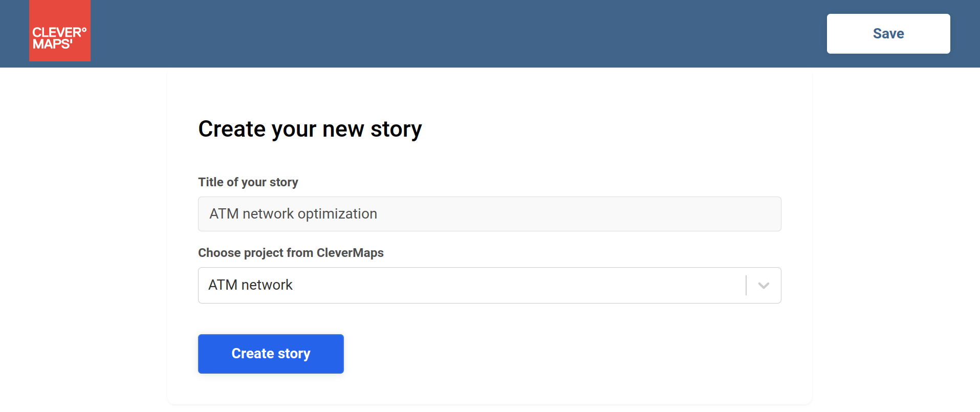Viewport: 980px width, 412px height.
Task: Expand the project dropdown chevron arrow
Action: 764,286
